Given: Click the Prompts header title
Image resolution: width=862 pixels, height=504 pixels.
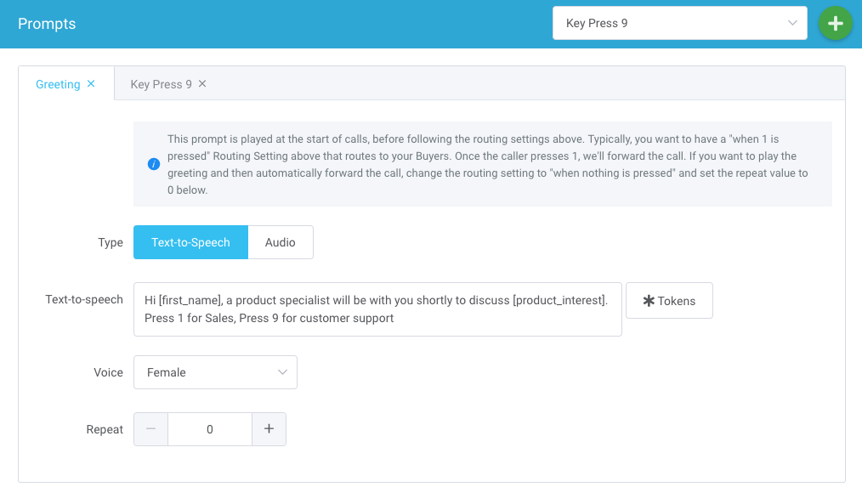Looking at the screenshot, I should coord(47,24).
